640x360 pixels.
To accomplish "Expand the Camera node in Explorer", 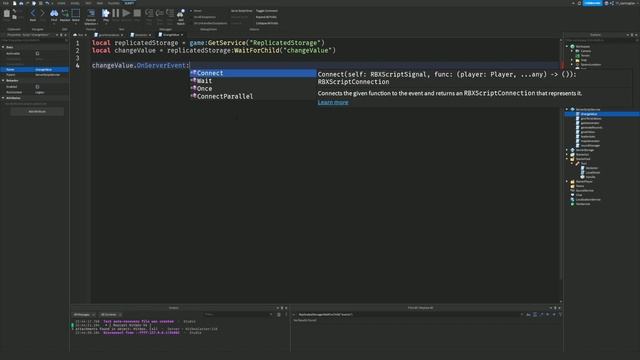I will point(572,51).
